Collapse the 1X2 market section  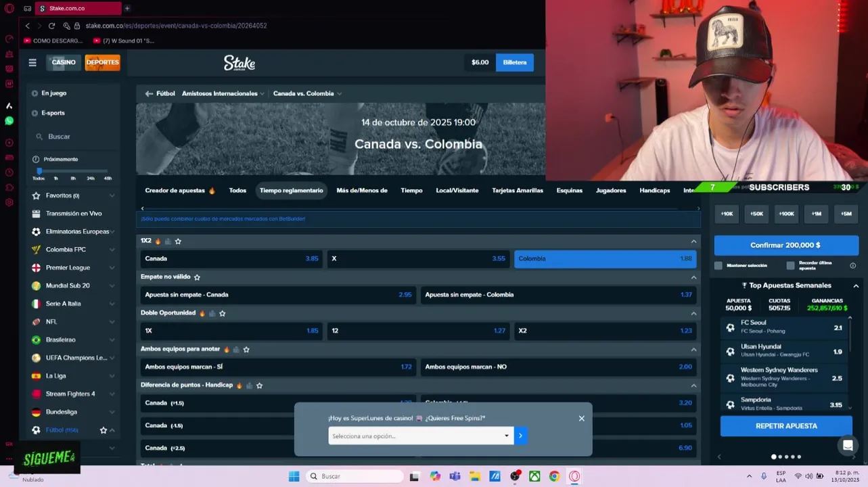(693, 241)
